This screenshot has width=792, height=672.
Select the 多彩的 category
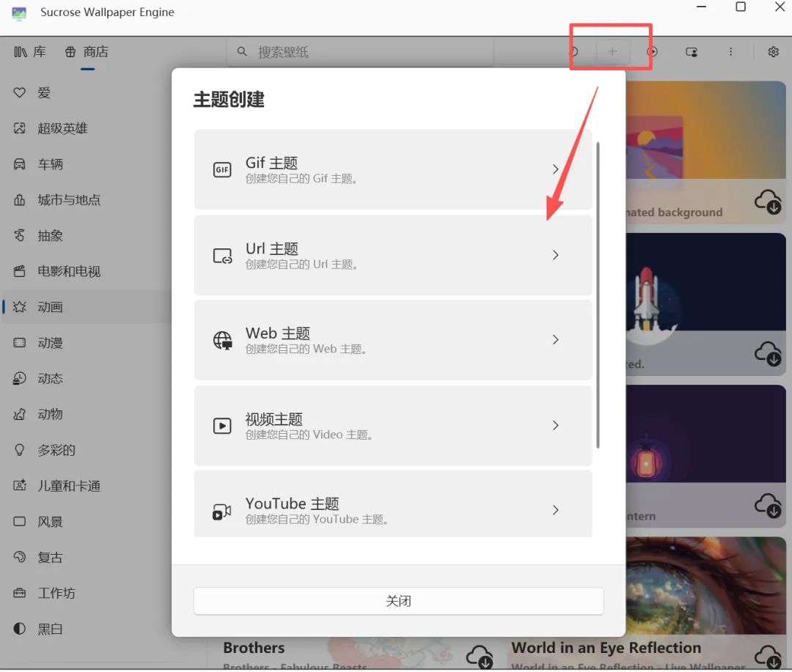86,451
